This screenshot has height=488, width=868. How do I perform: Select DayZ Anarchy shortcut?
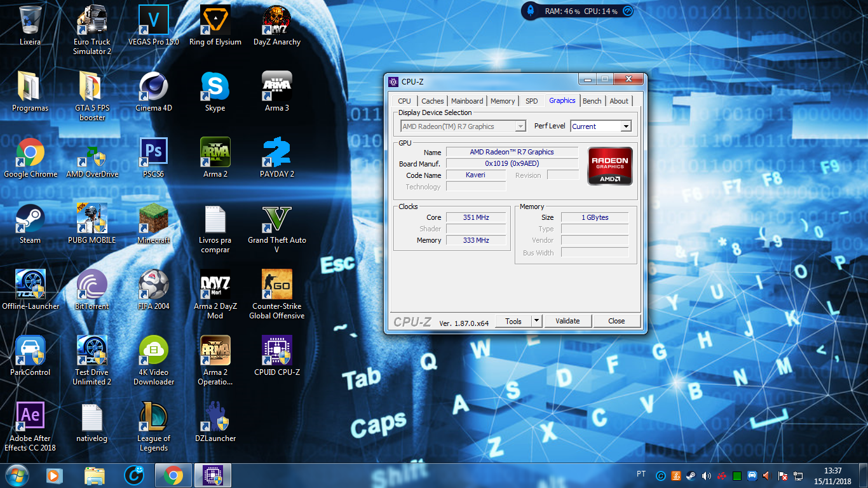pyautogui.click(x=277, y=25)
